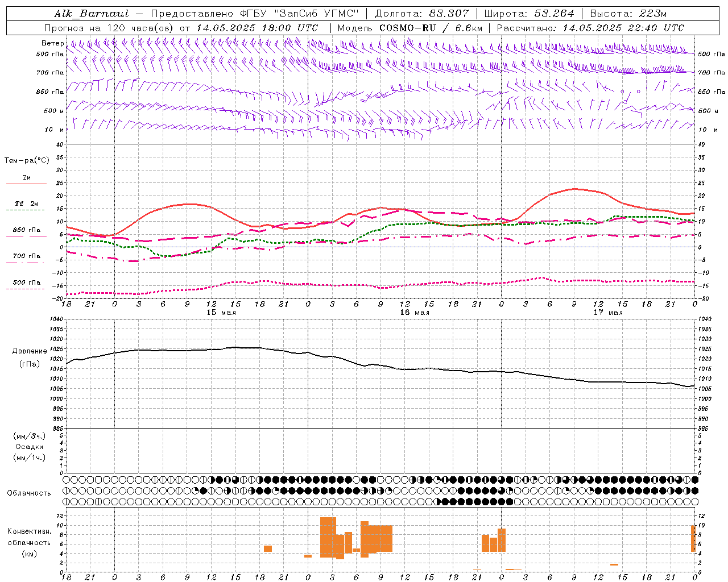Click the Модель COSMO-RU / 6.6км label
Viewport: 728px width, 582px height.
click(x=410, y=28)
